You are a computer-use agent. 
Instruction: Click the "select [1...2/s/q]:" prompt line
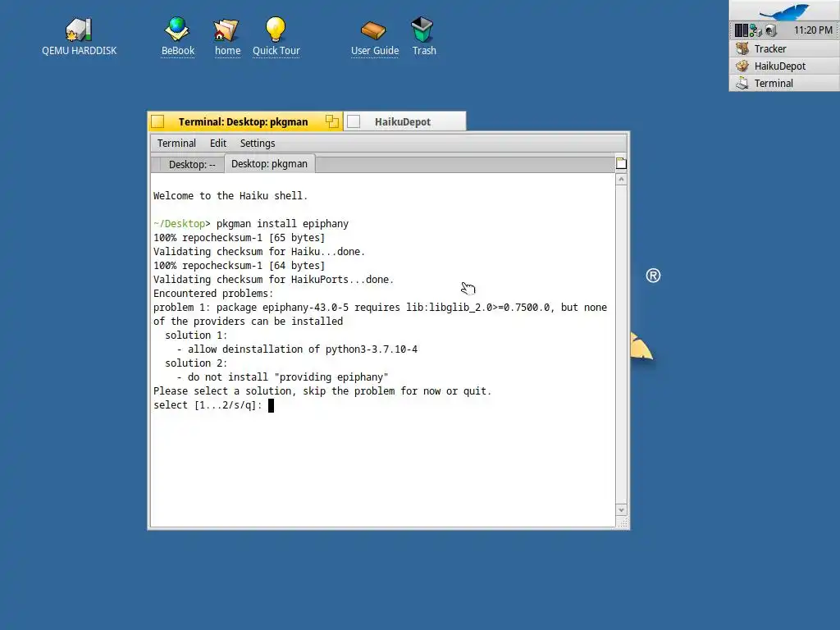coord(208,405)
